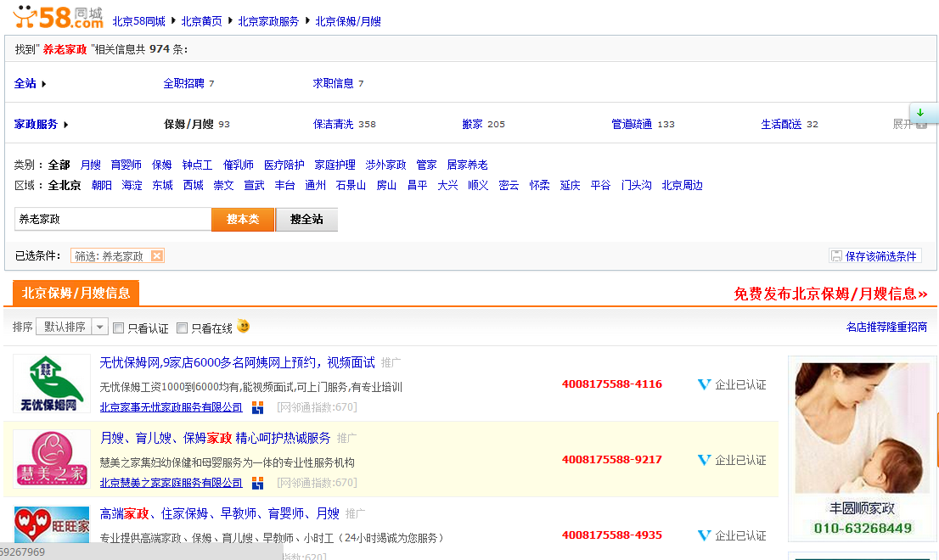939x560 pixels.
Task: Go to 北京58同城 breadcrumb
Action: click(139, 21)
